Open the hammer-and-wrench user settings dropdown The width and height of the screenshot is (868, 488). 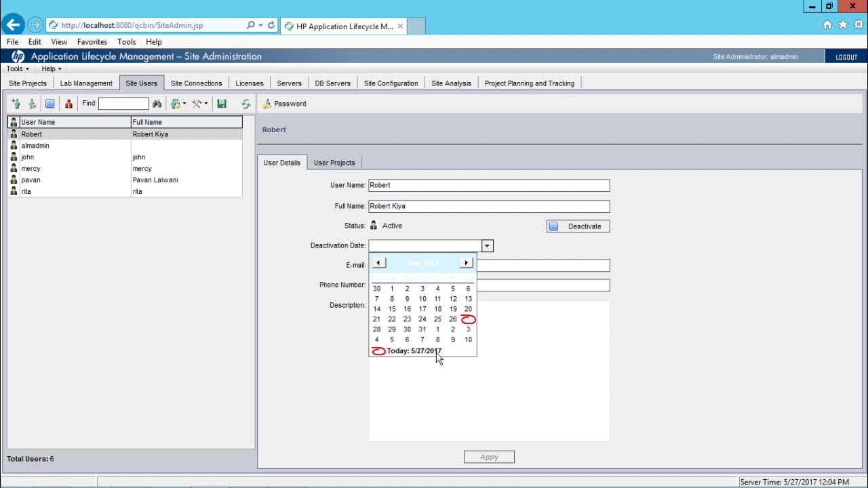[x=199, y=104]
